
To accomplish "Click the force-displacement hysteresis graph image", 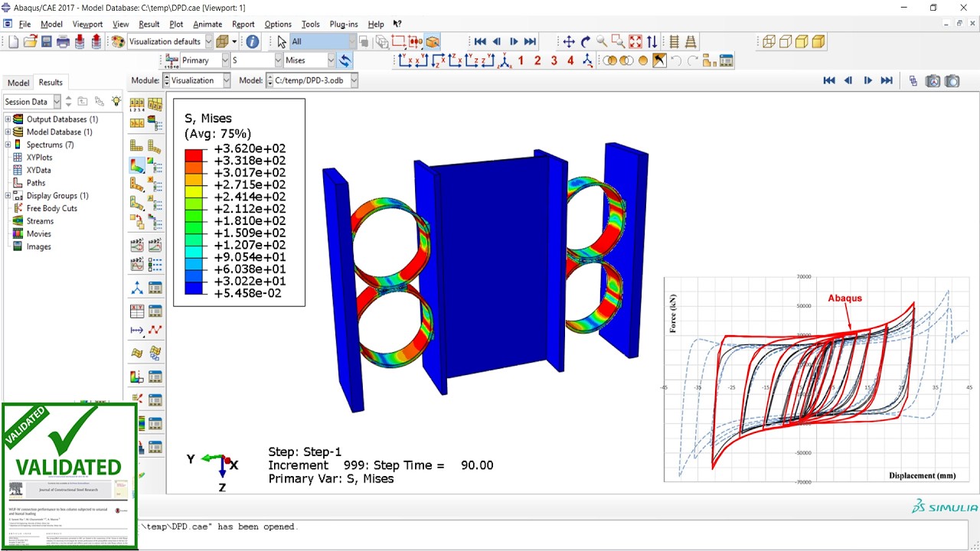I will pyautogui.click(x=818, y=379).
